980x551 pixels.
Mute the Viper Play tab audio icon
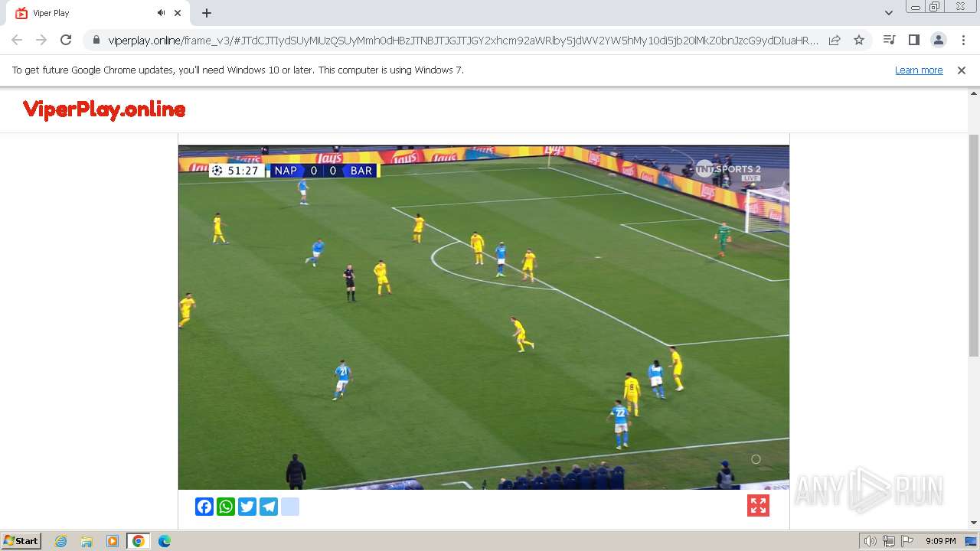point(161,13)
